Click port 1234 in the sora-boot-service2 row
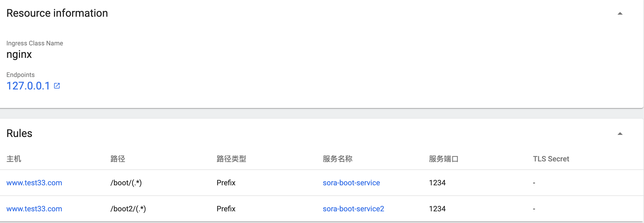This screenshot has height=223, width=644. (437, 209)
